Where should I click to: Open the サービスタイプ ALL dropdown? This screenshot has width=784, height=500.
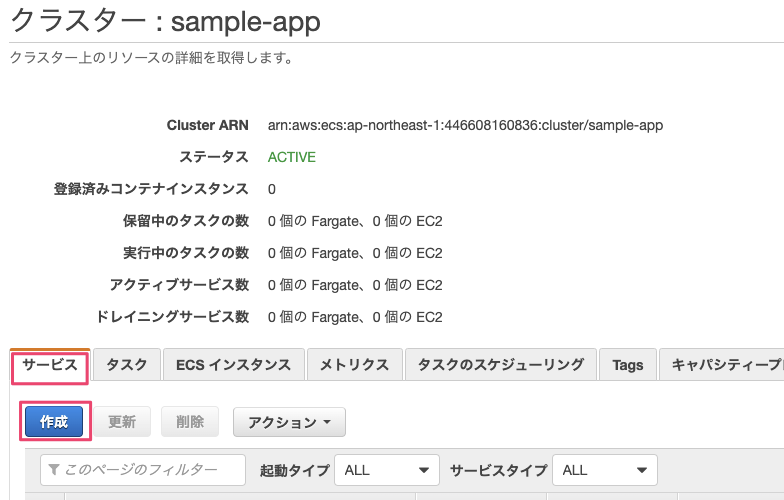tap(606, 469)
